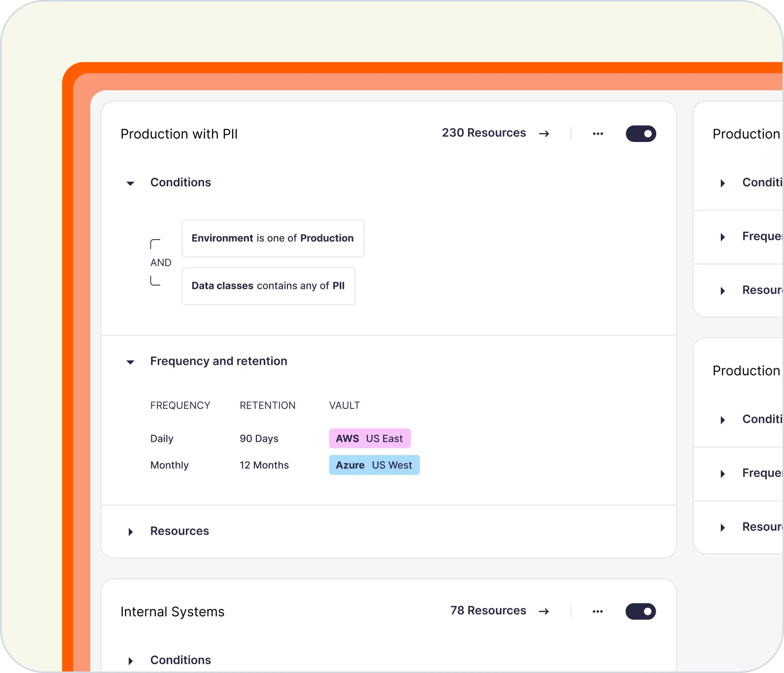Select Environment is one of Production condition
This screenshot has height=673, width=784.
[273, 239]
